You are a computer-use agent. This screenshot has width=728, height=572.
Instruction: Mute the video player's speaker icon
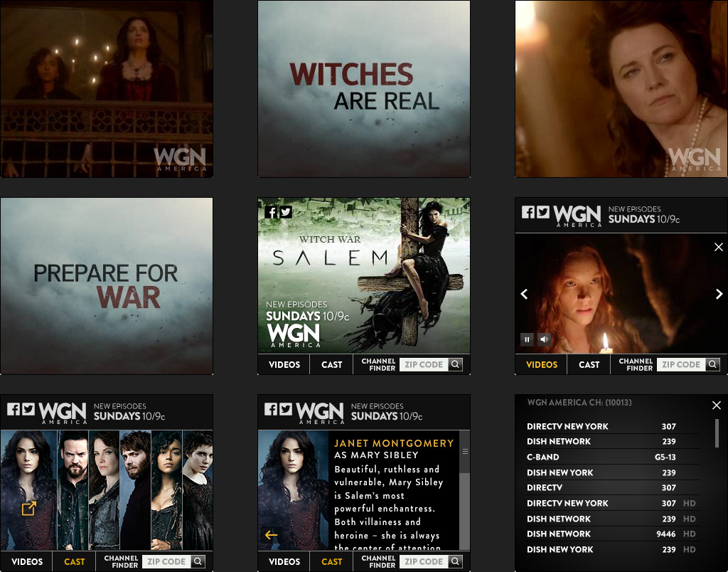pyautogui.click(x=544, y=339)
